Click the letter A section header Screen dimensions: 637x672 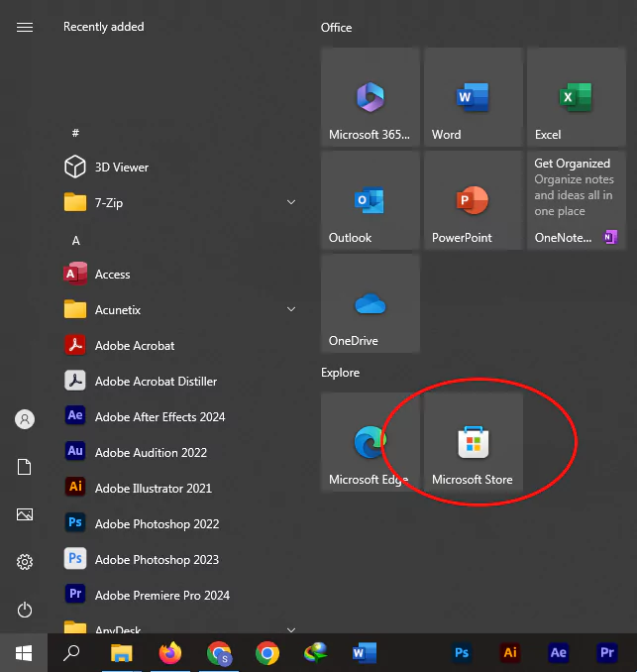(x=75, y=241)
